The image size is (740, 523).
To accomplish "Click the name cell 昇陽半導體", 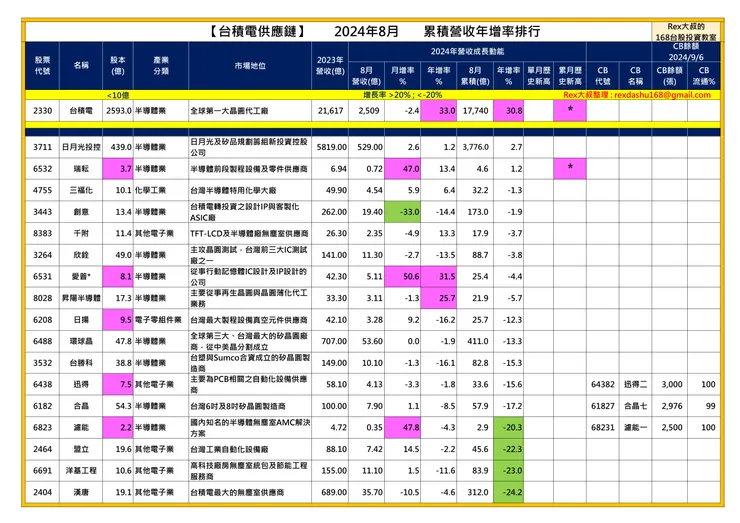I will pos(81,298).
